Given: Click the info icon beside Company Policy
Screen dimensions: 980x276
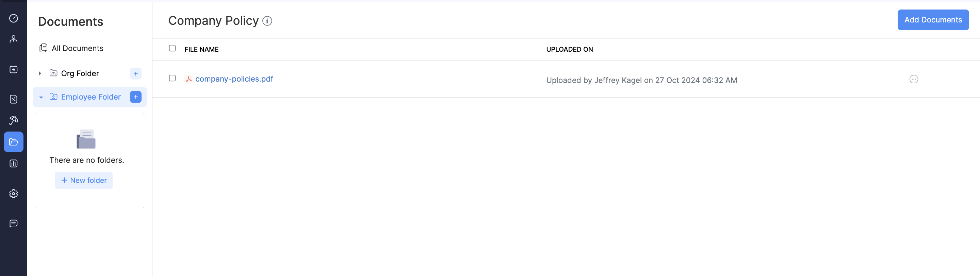Looking at the screenshot, I should (x=267, y=21).
